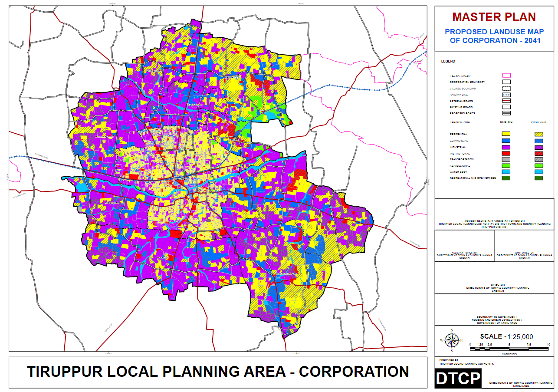Click the 'EXISTING ROADS' legend label
Image resolution: width=558 pixels, height=392 pixels.
(x=461, y=107)
